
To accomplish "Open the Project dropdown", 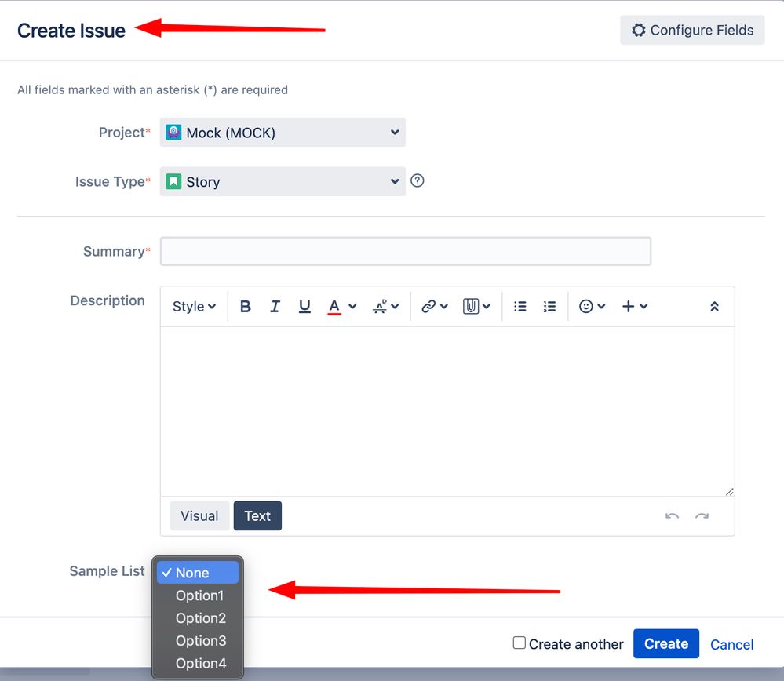I will coord(283,133).
